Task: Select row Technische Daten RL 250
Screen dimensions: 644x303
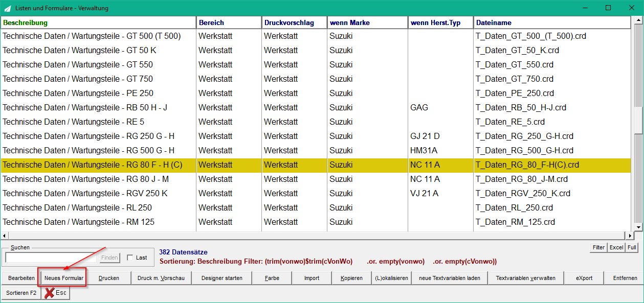Action: [316, 207]
